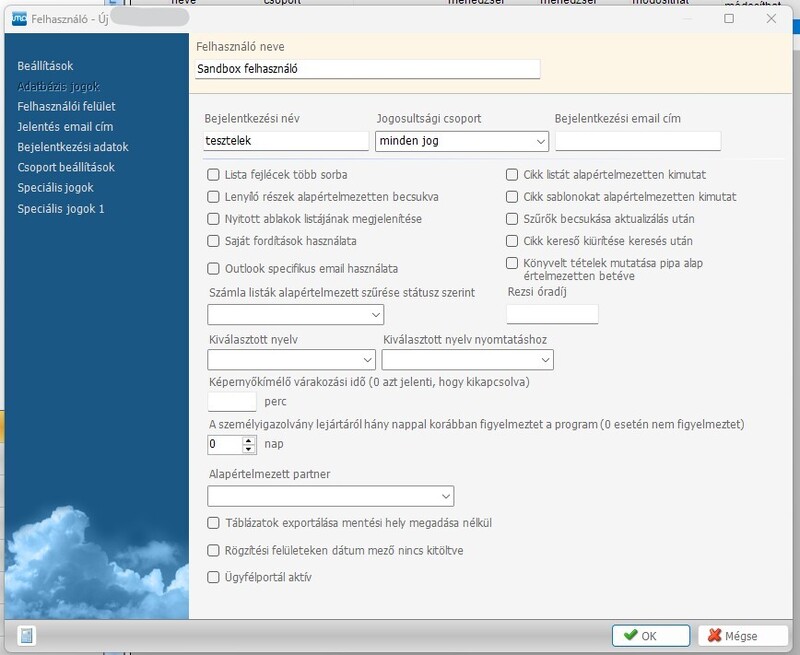The image size is (800, 655).
Task: Click the app logo in title bar
Action: coord(18,18)
